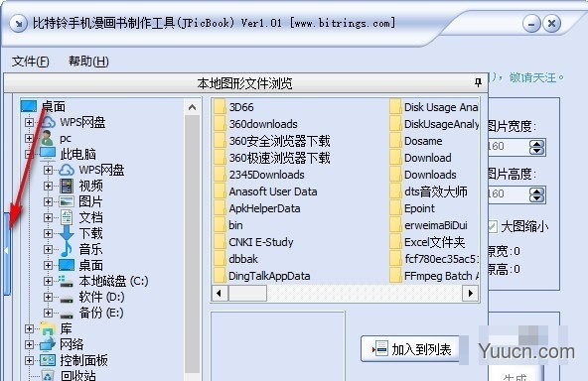Pin the 本地图形文件浏览 panel with the pushpin icon
This screenshot has height=381, width=588.
tap(478, 82)
